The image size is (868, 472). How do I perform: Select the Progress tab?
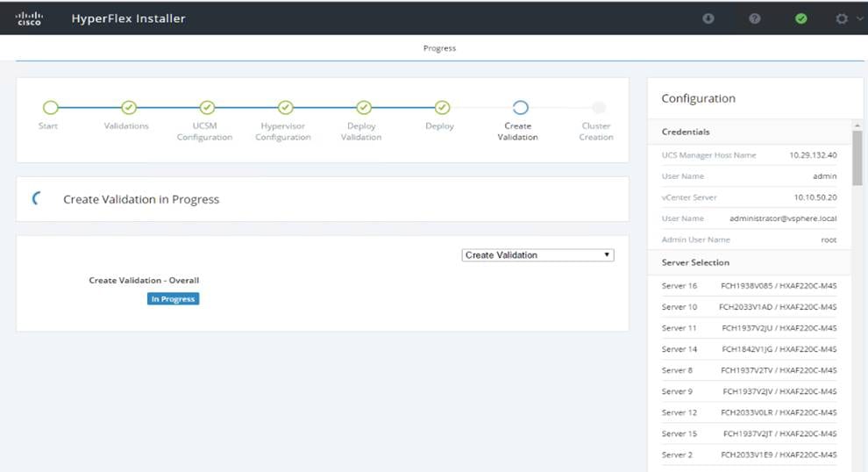pyautogui.click(x=439, y=48)
